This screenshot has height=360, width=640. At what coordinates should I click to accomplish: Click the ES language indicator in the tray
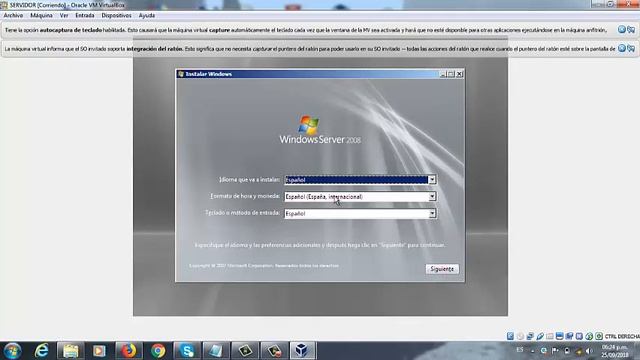tap(520, 350)
